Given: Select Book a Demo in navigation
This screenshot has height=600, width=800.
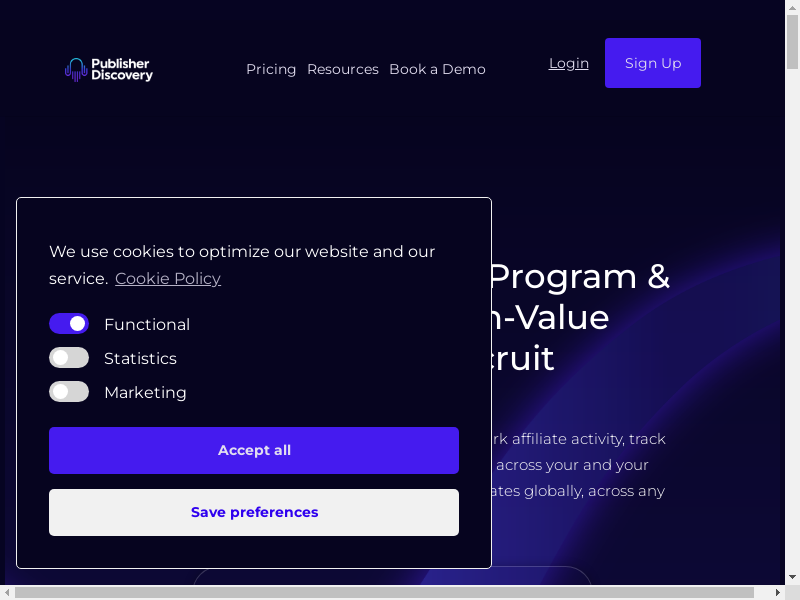Looking at the screenshot, I should [437, 69].
